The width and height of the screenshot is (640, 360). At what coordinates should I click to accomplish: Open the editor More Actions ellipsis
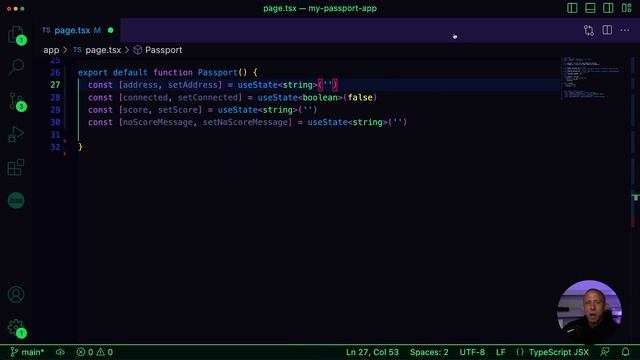(x=624, y=30)
